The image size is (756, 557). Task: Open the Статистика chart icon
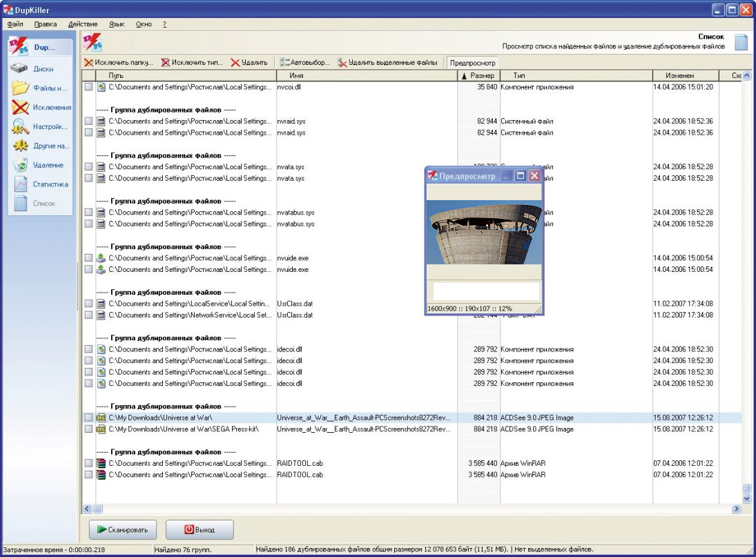pos(21,184)
